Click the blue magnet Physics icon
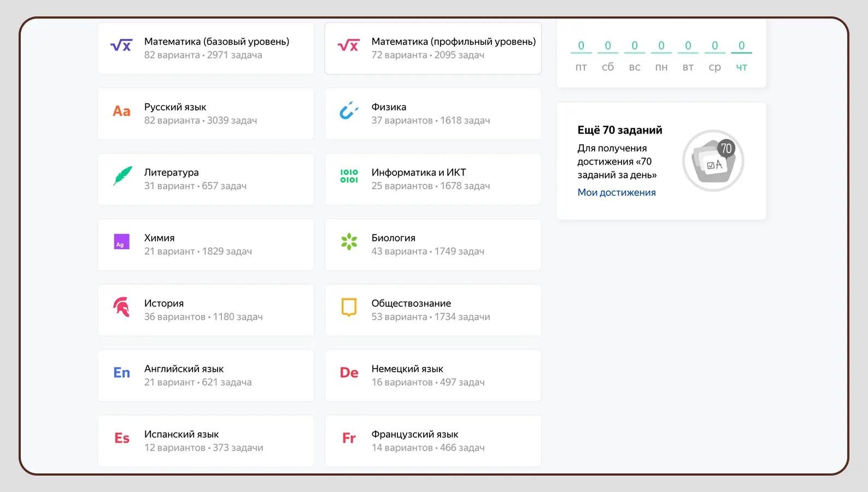Viewport: 868px width, 492px height. pyautogui.click(x=349, y=111)
